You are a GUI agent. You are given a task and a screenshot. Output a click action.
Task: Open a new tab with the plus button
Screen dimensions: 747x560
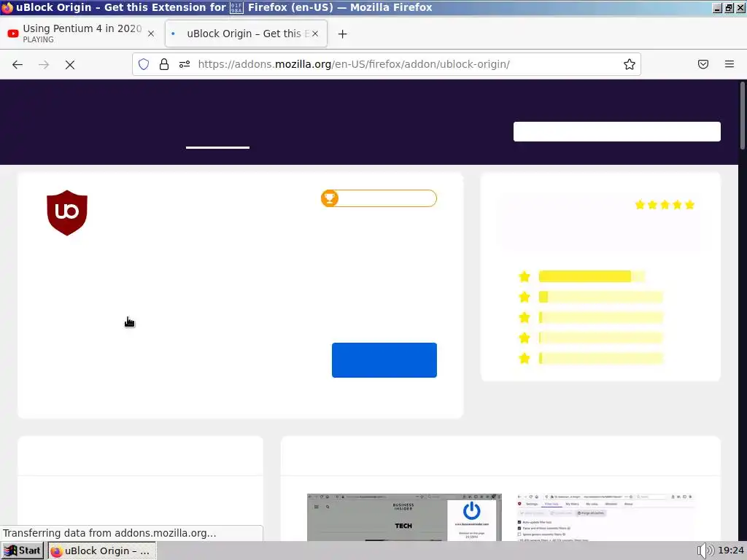pyautogui.click(x=343, y=34)
